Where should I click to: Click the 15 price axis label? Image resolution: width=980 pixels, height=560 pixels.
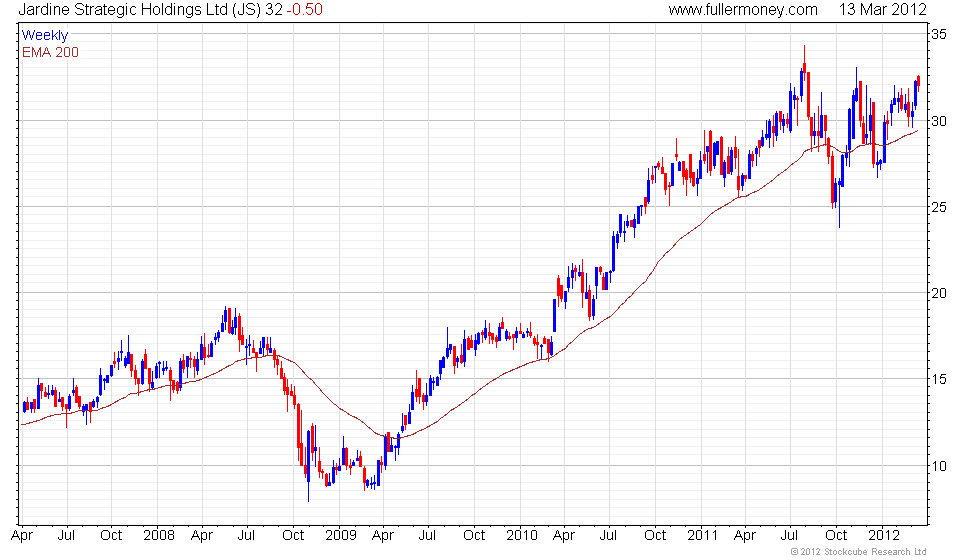938,379
